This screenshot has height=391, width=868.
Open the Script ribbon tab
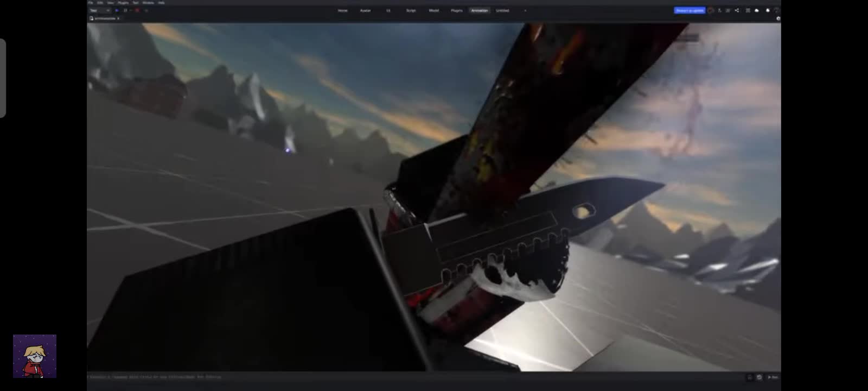(x=411, y=10)
